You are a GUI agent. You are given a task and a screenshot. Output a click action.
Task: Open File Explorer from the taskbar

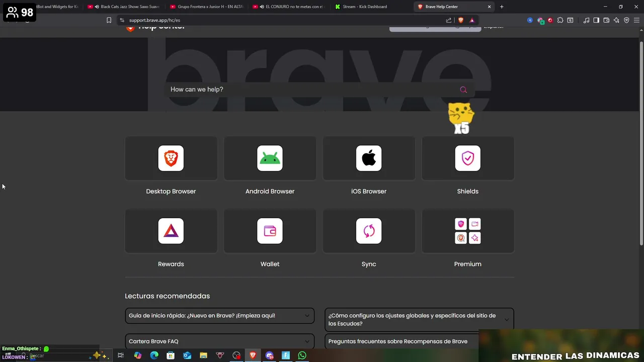pyautogui.click(x=203, y=355)
